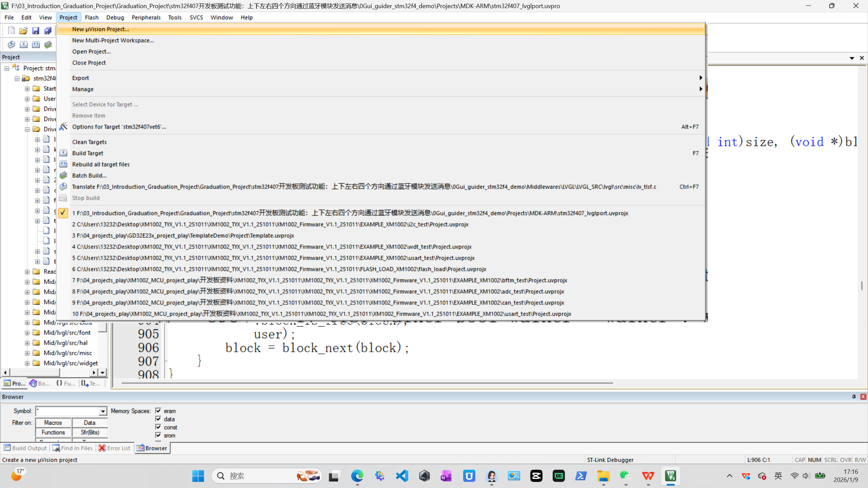
Task: Click the Save toolbar icon
Action: click(36, 30)
